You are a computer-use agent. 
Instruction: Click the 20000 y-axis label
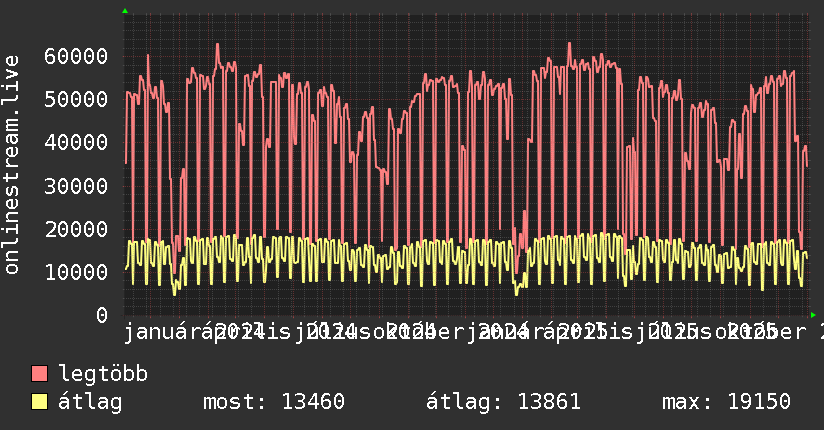(x=76, y=229)
